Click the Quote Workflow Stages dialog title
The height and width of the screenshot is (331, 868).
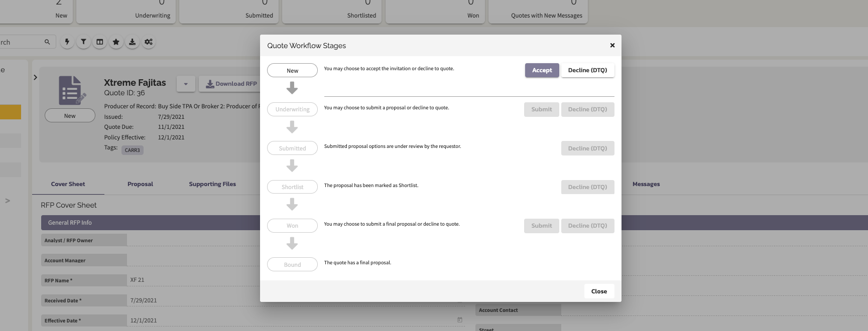[306, 46]
